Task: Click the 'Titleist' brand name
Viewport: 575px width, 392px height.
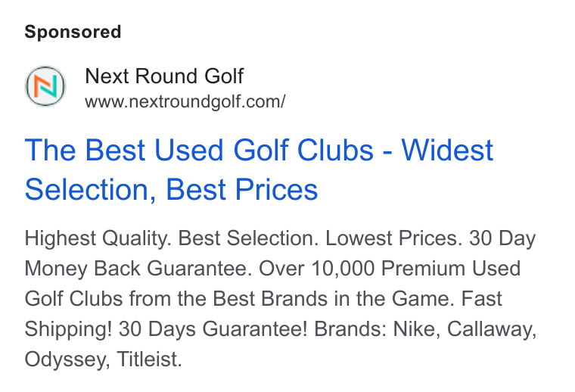Action: coord(149,359)
